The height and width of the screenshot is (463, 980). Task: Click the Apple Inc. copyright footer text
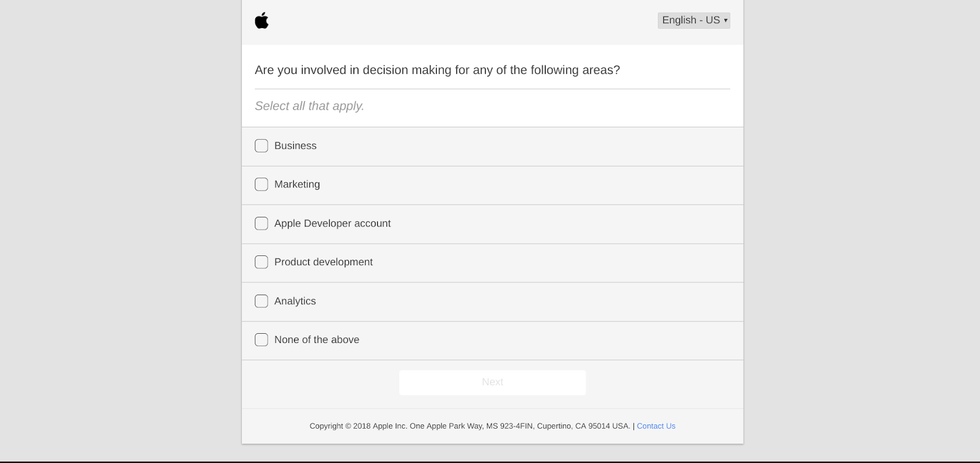469,426
